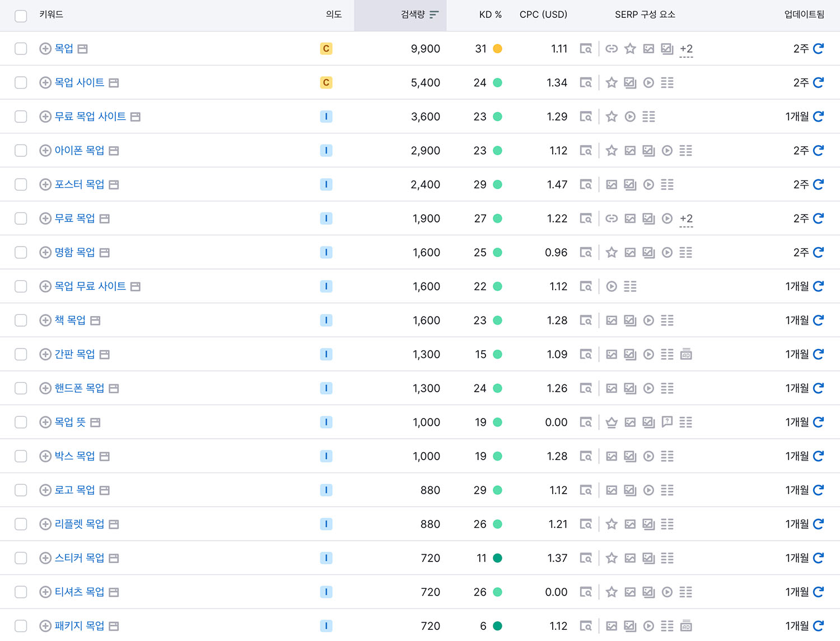
Task: View SERP for 목업 keyword
Action: click(x=586, y=49)
